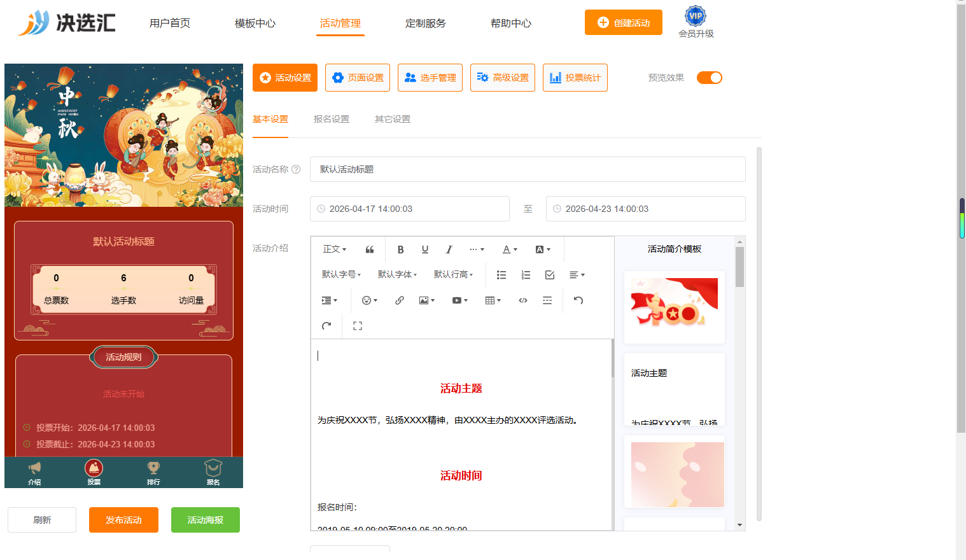Screen dimensions: 966x560
Task: Click the help icon beside 活动名称
Action: pos(296,169)
